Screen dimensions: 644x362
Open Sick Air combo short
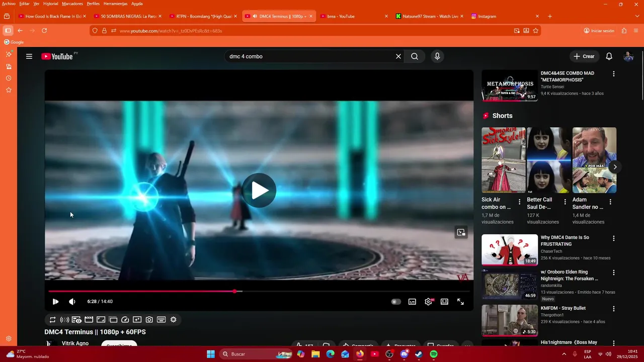click(503, 160)
